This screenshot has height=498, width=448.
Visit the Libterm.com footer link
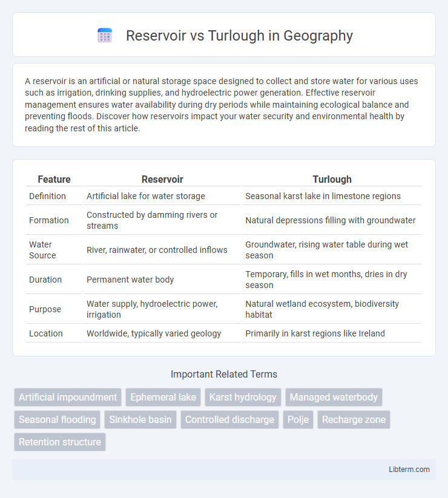point(409,469)
